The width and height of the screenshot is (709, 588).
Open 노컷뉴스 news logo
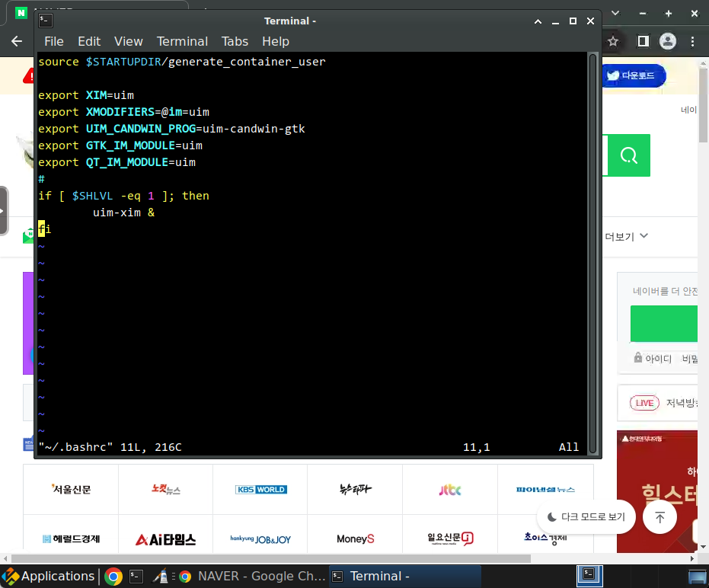point(165,490)
